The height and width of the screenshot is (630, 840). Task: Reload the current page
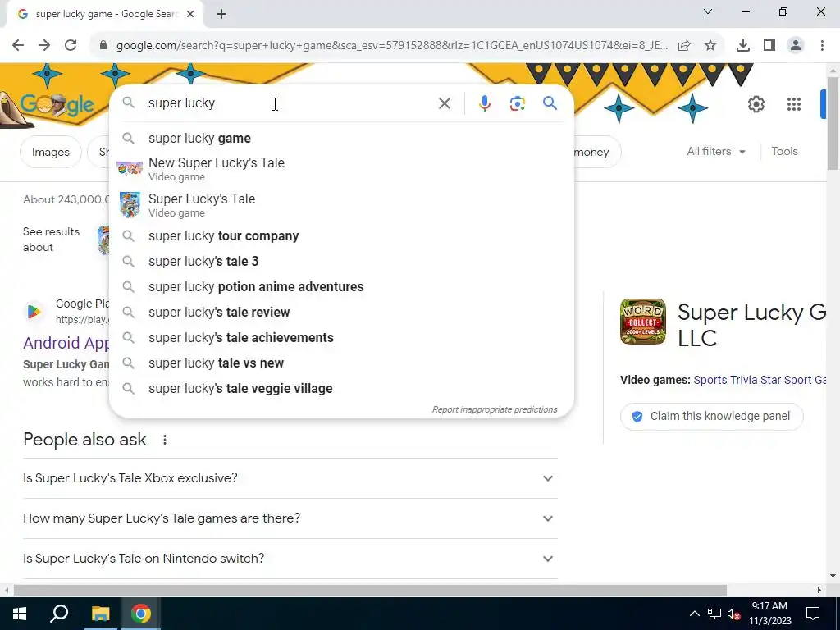71,45
